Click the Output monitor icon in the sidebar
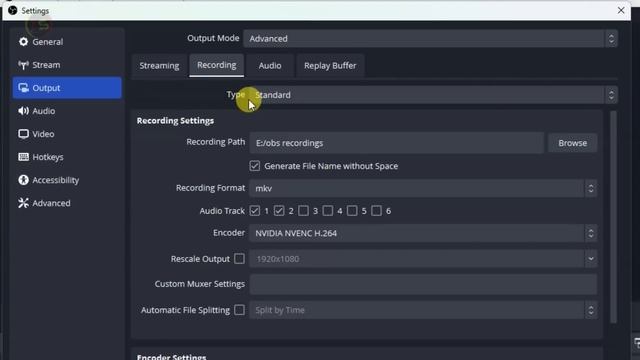Image resolution: width=640 pixels, height=360 pixels. [23, 88]
